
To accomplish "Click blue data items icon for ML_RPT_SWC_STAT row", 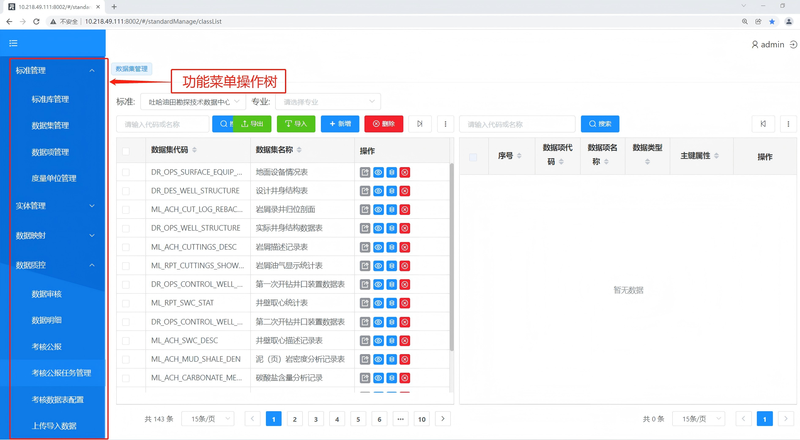I will tap(392, 302).
